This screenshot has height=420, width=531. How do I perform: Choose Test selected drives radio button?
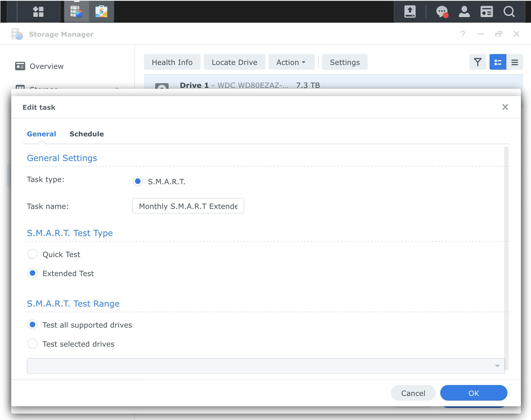[32, 344]
